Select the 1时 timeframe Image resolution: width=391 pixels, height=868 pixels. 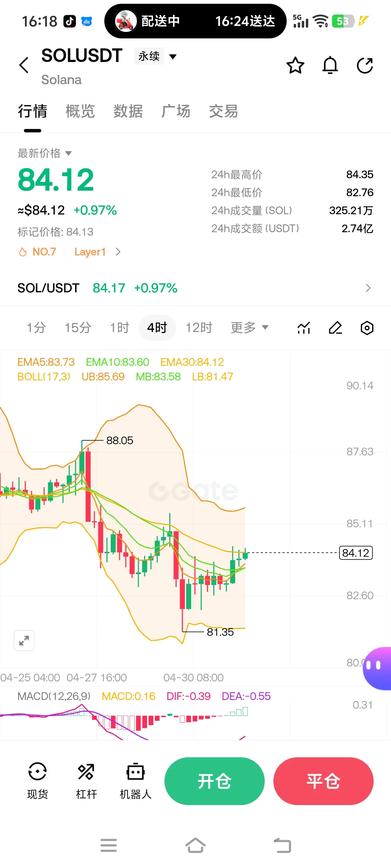119,328
